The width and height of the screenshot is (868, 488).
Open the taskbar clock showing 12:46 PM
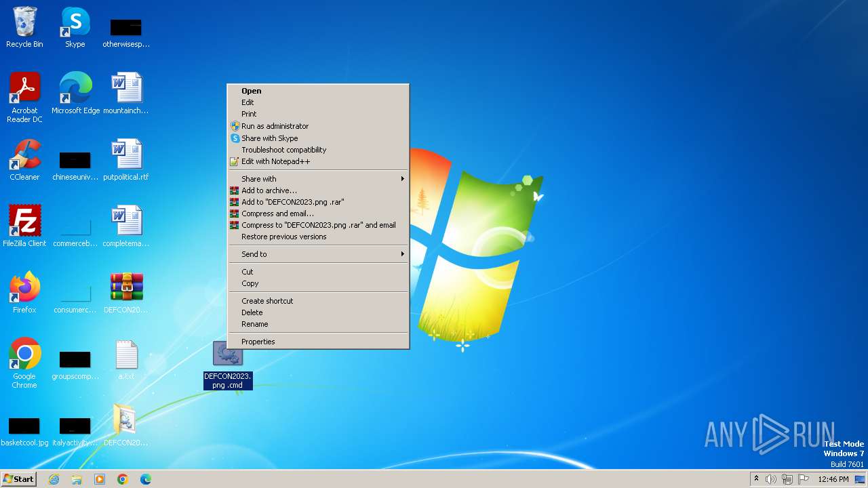[833, 479]
